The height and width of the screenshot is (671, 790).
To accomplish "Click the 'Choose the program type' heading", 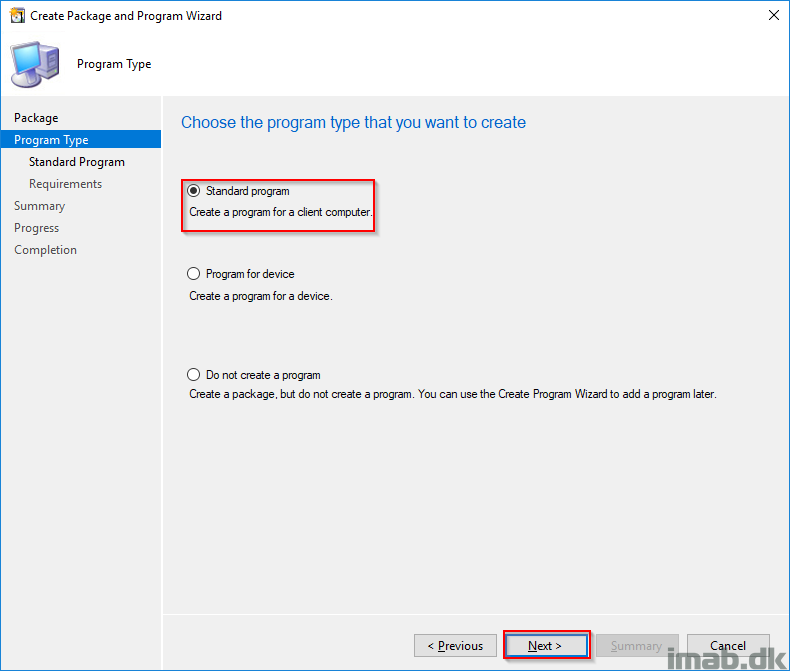I will click(x=353, y=122).
